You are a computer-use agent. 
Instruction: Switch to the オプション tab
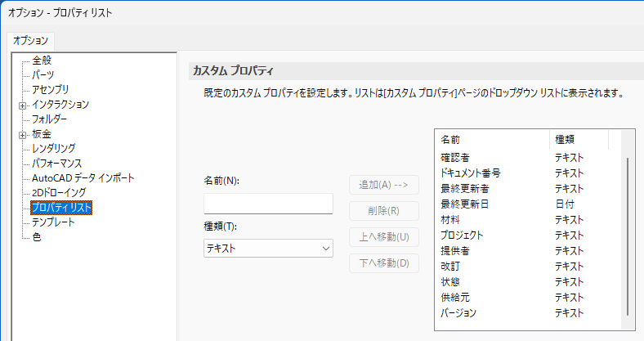30,41
